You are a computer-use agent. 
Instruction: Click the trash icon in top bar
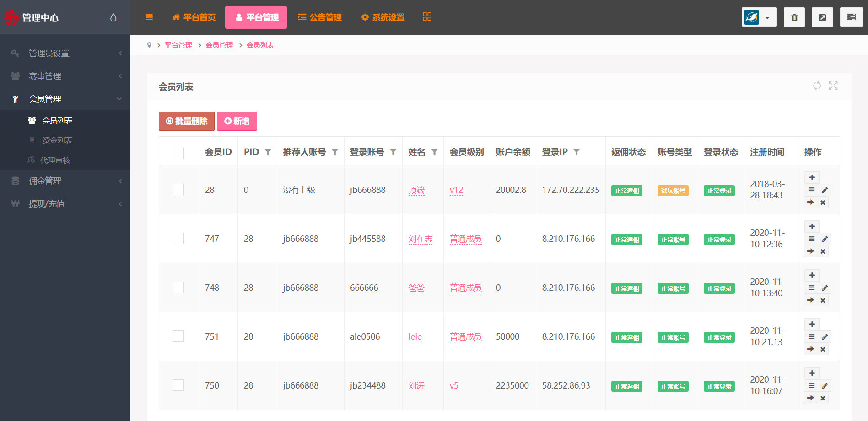[x=794, y=17]
